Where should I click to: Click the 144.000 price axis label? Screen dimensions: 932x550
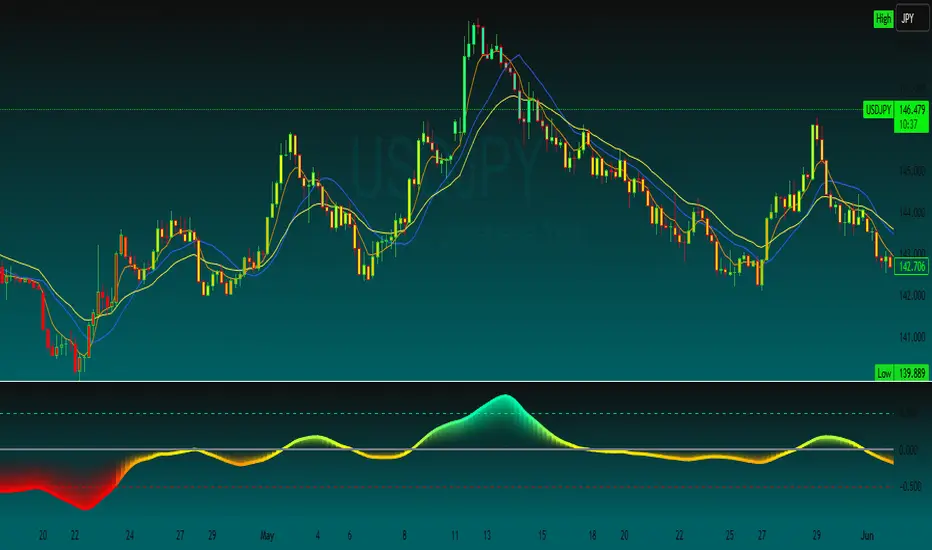(x=912, y=213)
